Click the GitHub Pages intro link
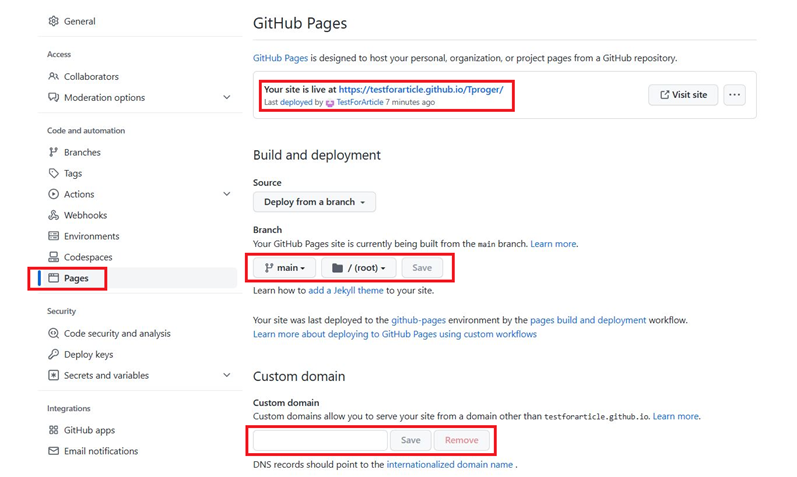This screenshot has width=797, height=477. point(281,58)
